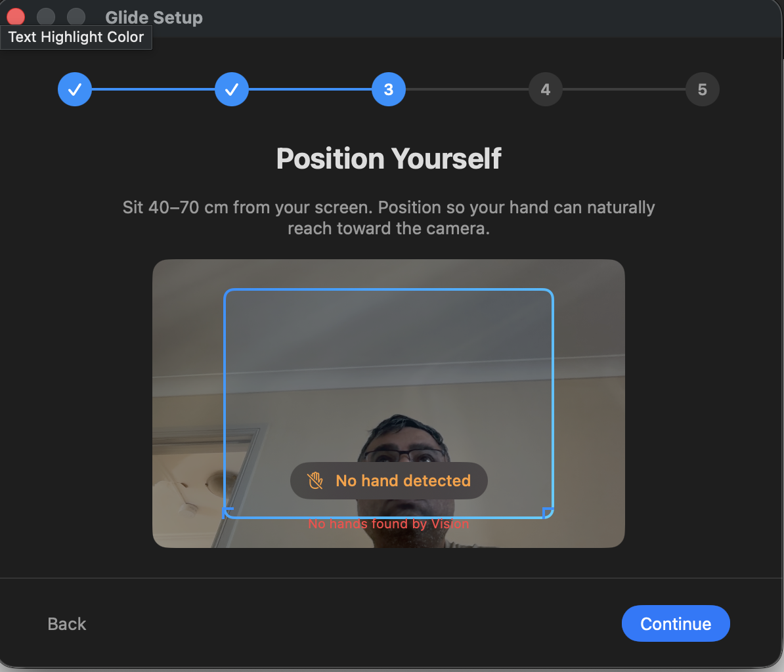Select the second completed step checkmark
This screenshot has height=672, width=784.
(232, 89)
